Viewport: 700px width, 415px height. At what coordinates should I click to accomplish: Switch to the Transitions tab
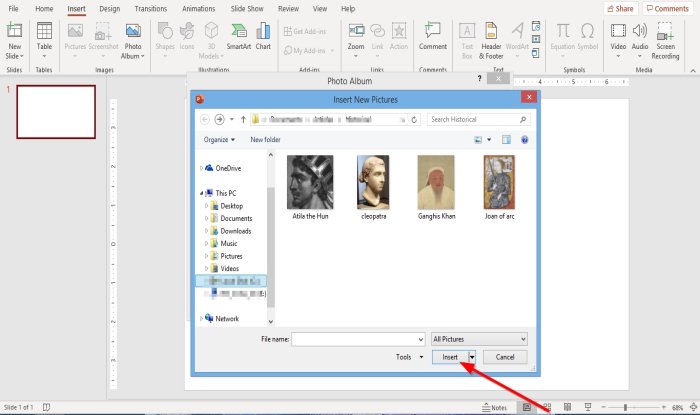tap(150, 8)
